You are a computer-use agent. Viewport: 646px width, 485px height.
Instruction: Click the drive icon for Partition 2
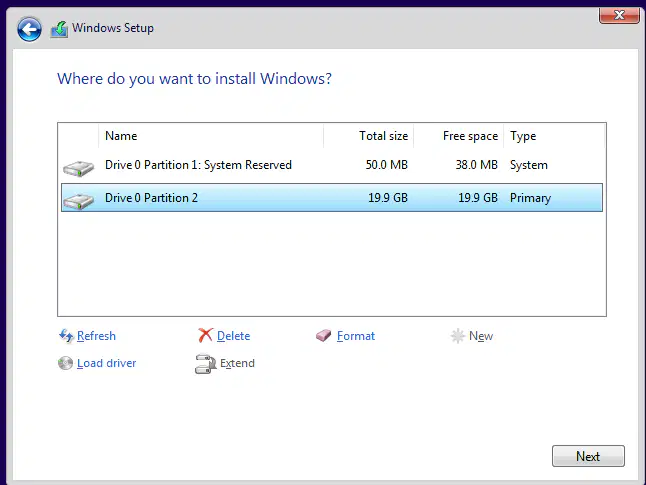coord(78,201)
